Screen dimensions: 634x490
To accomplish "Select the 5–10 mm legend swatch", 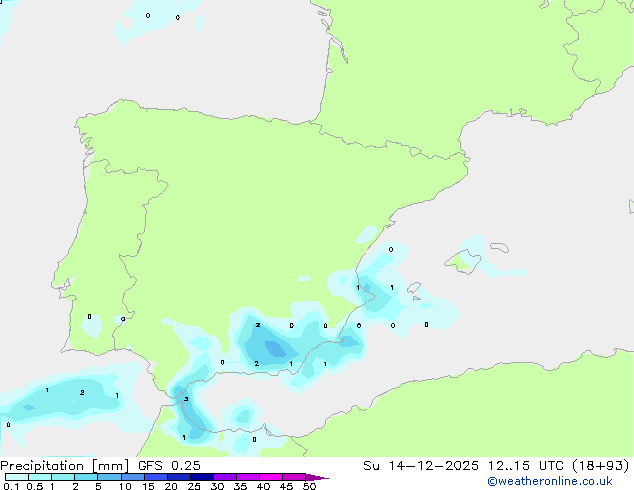I will 109,477.
